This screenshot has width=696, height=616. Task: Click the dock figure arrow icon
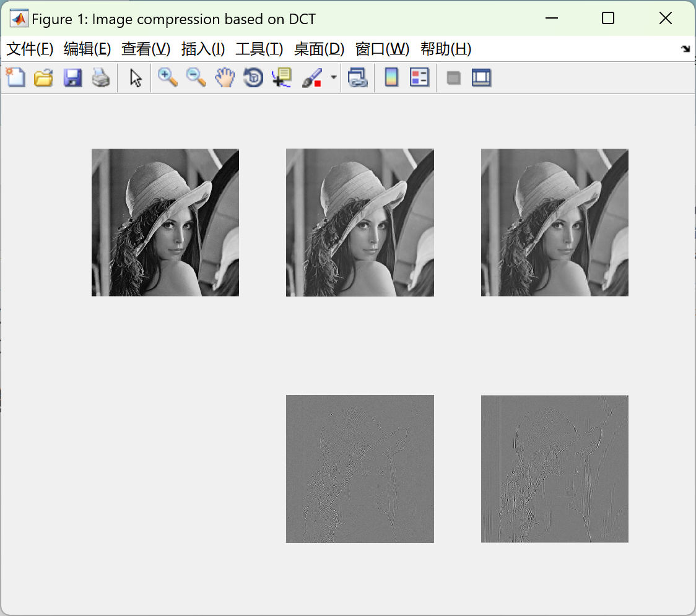tap(685, 49)
